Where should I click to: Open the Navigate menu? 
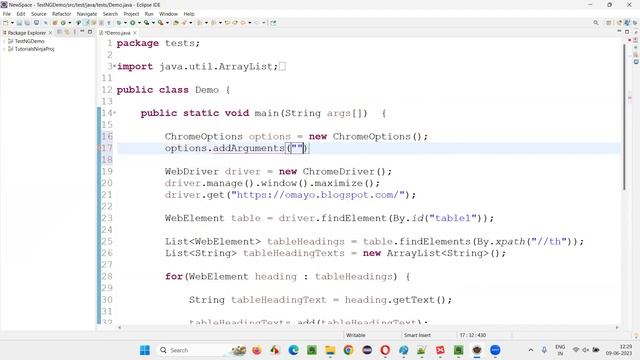click(87, 14)
